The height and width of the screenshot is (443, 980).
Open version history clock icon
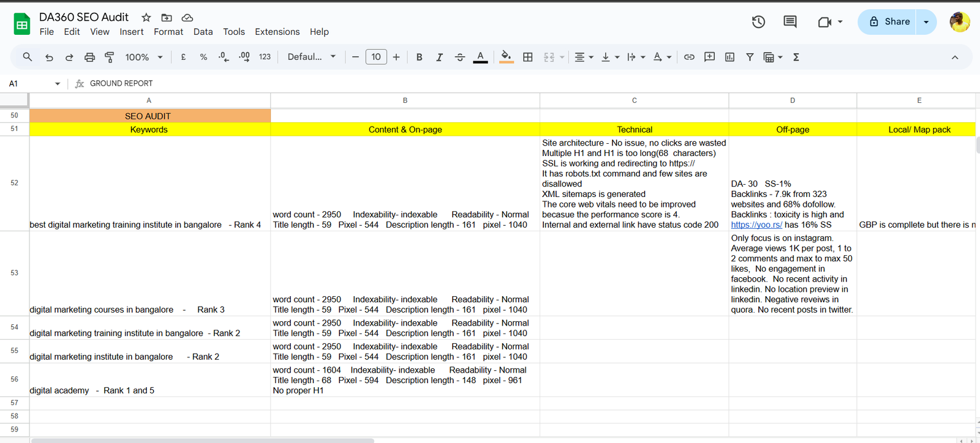click(x=758, y=22)
